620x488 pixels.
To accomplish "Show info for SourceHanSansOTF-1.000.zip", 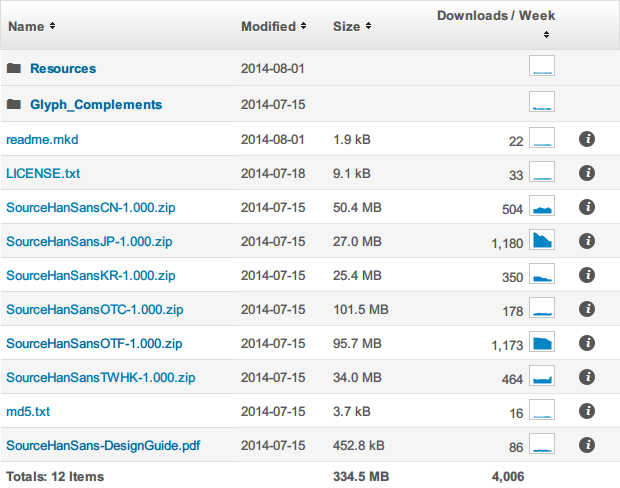I will (x=587, y=343).
